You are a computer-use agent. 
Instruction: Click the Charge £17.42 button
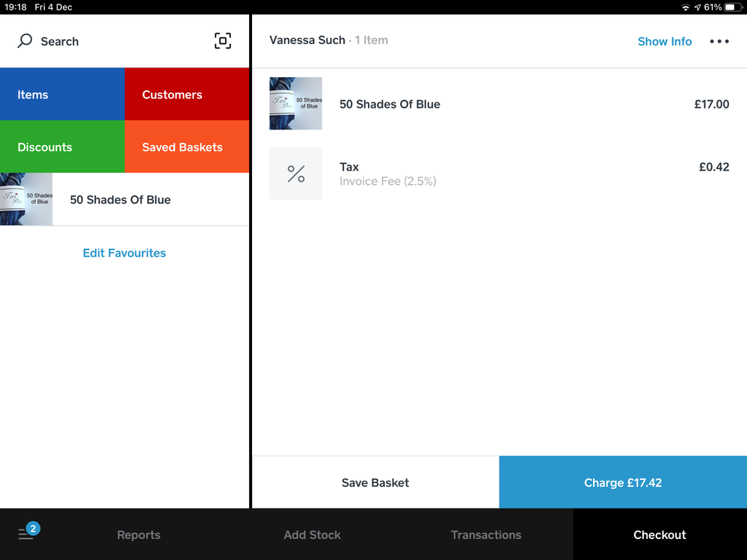point(623,482)
